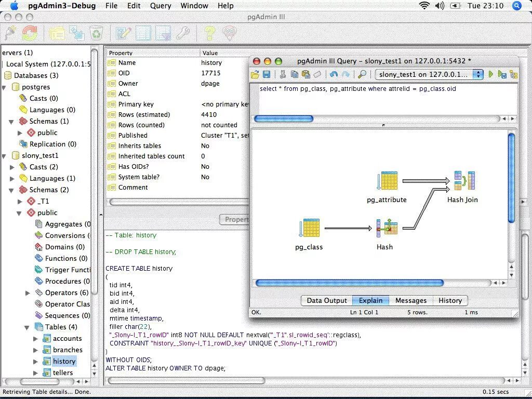Select the Hash node in explain plan

click(x=387, y=228)
